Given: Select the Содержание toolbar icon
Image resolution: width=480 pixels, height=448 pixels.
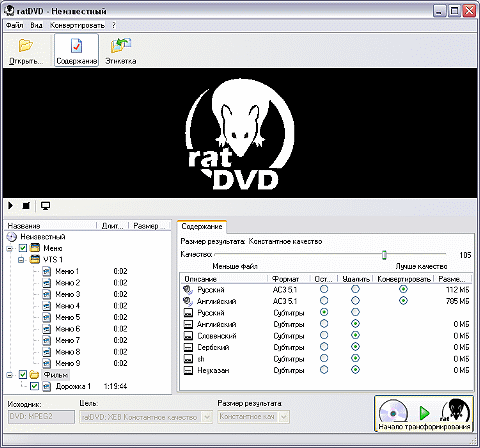Looking at the screenshot, I should [76, 46].
